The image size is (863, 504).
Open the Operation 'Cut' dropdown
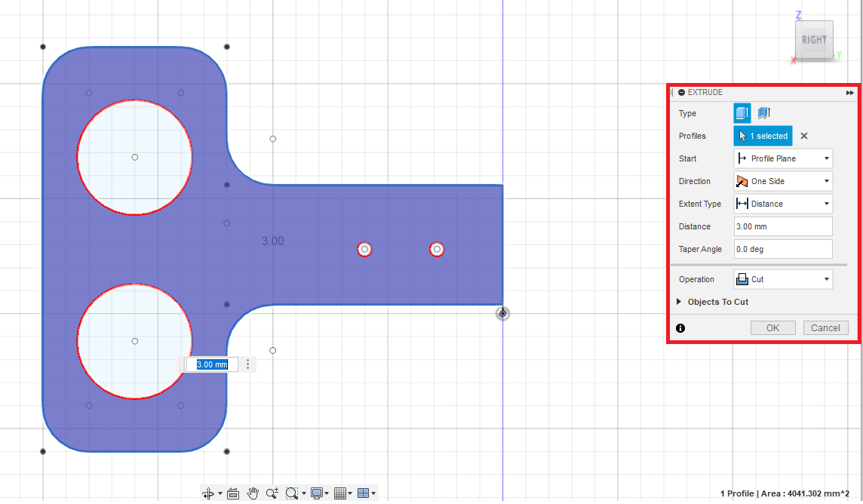click(x=782, y=279)
